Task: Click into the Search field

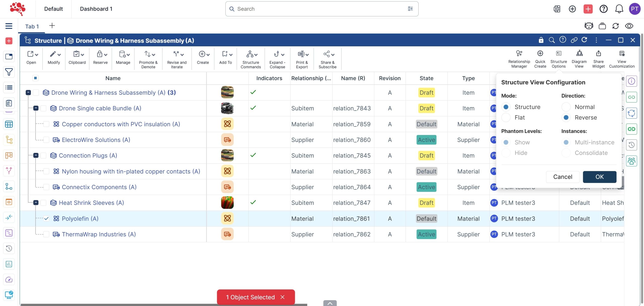Action: coord(319,9)
